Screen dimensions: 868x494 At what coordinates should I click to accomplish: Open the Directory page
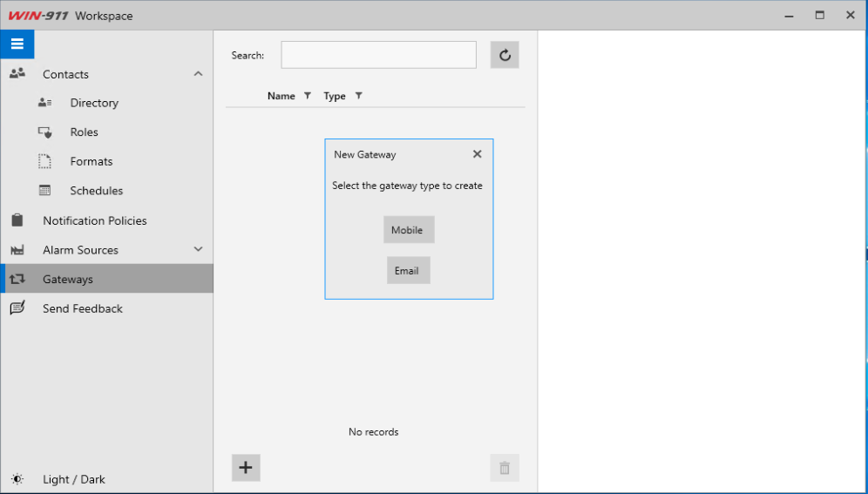coord(94,103)
